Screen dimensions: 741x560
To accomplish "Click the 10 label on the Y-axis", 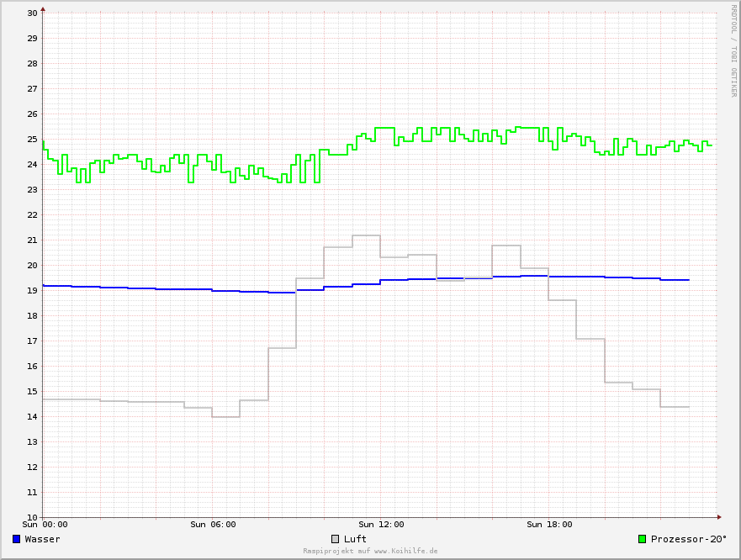I will [32, 518].
